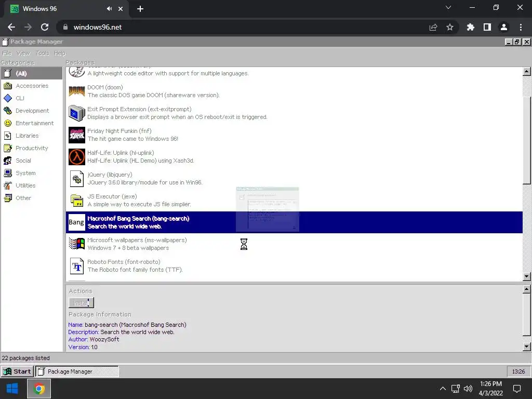532x399 pixels.
Task: Select Friday Night Funkin (fnf) row
Action: click(294, 135)
